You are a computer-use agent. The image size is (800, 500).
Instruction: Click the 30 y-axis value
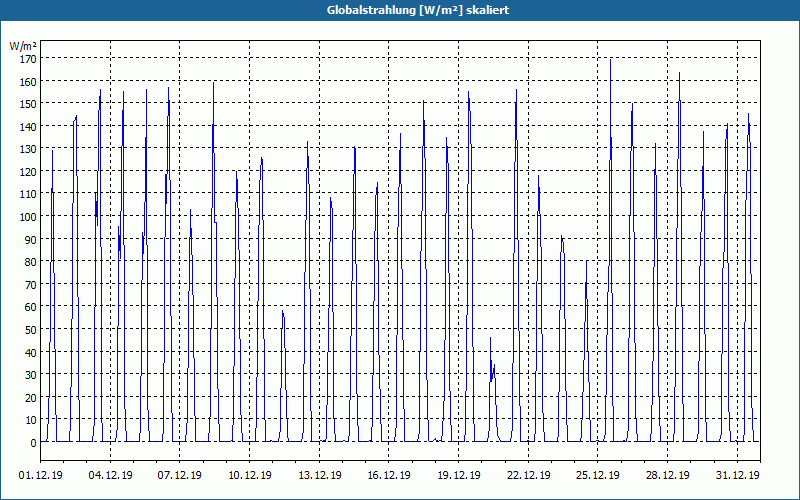30,375
